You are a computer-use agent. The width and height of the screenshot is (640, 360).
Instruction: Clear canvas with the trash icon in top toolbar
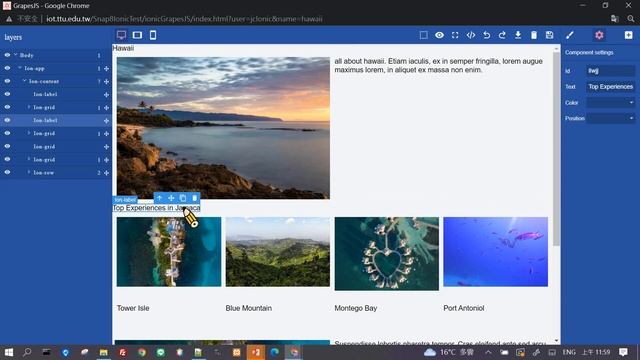(x=534, y=35)
